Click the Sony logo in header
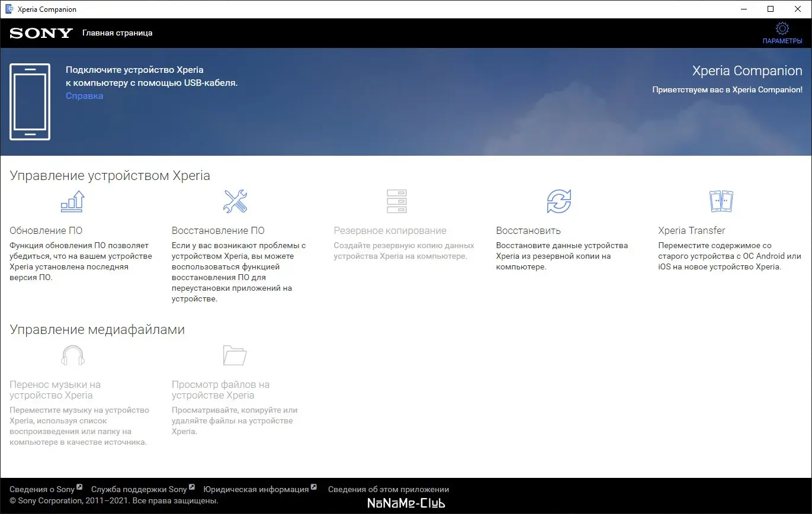The image size is (812, 514). [41, 33]
